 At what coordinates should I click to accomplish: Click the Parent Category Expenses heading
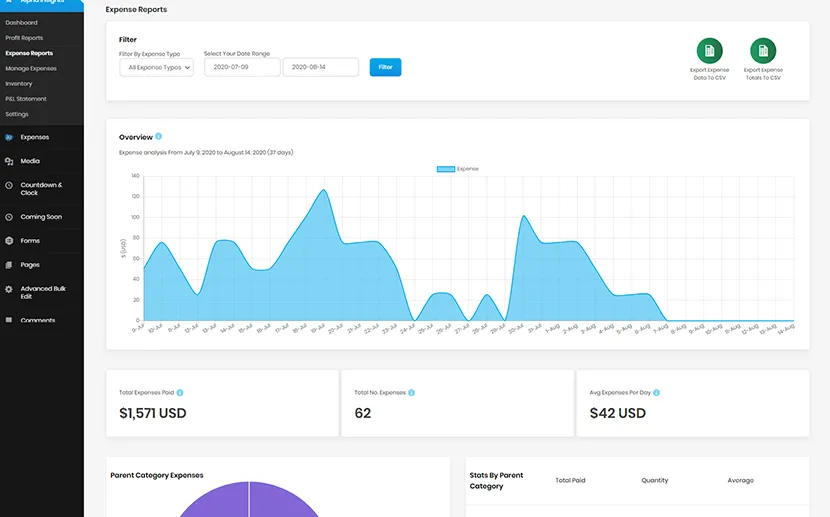(157, 475)
